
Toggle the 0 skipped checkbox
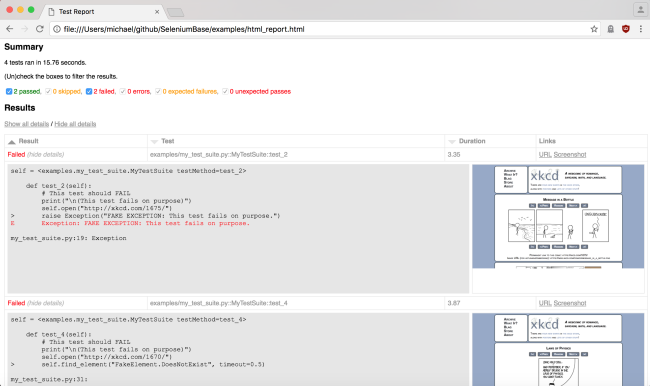pos(48,92)
